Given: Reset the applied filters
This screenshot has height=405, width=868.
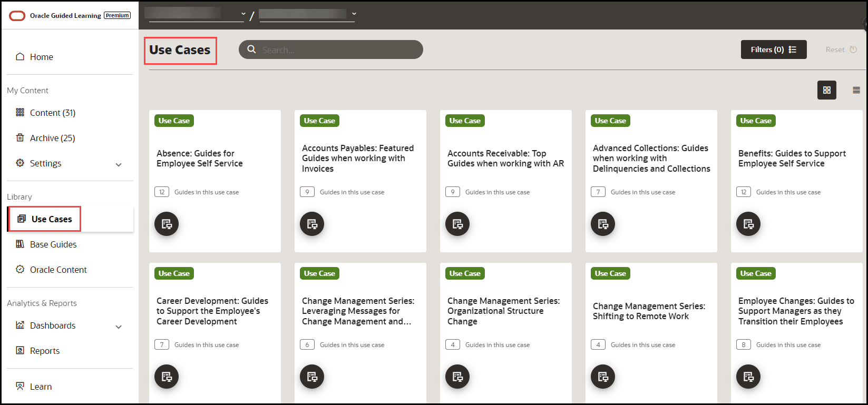Looking at the screenshot, I should (841, 50).
